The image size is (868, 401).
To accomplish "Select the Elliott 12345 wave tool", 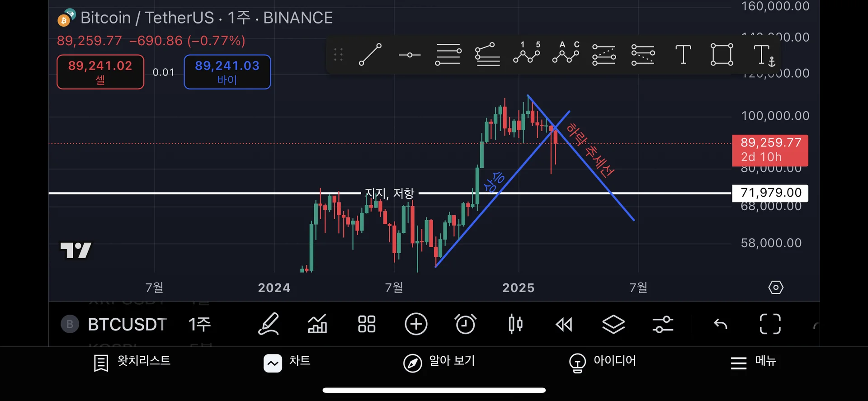I will (x=527, y=53).
